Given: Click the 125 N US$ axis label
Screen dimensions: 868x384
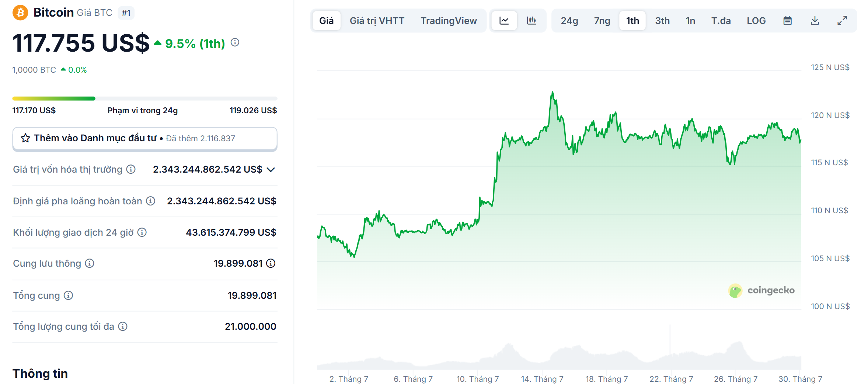Looking at the screenshot, I should pyautogui.click(x=830, y=67).
